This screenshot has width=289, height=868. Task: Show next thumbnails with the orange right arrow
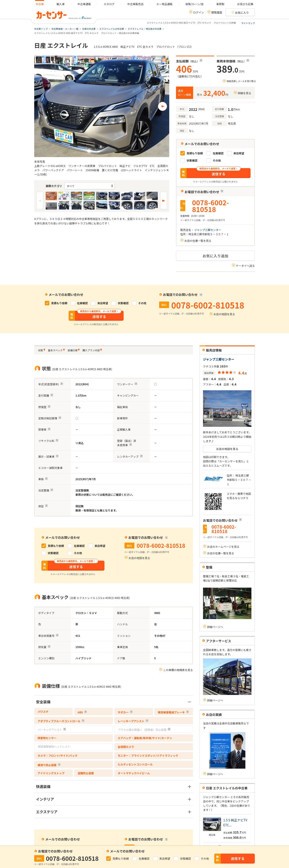click(x=163, y=201)
